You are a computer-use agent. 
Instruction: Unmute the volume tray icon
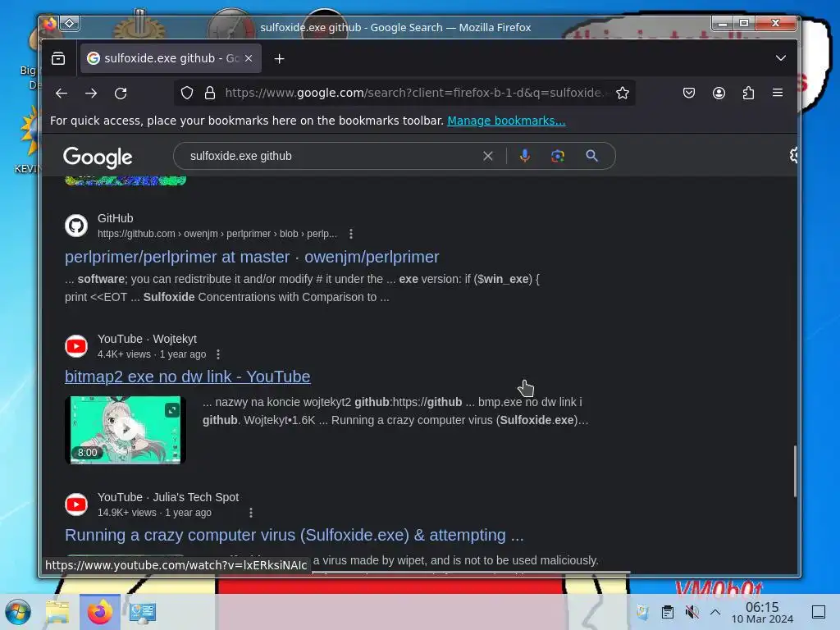(x=692, y=612)
